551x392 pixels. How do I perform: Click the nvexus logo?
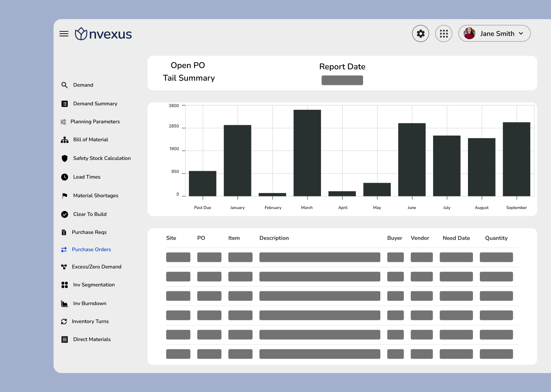103,34
